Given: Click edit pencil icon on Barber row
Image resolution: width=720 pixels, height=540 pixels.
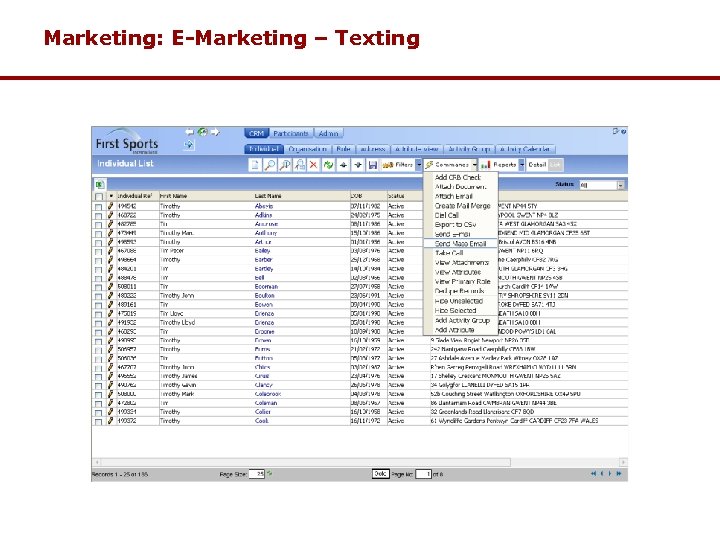Looking at the screenshot, I should pyautogui.click(x=110, y=259).
